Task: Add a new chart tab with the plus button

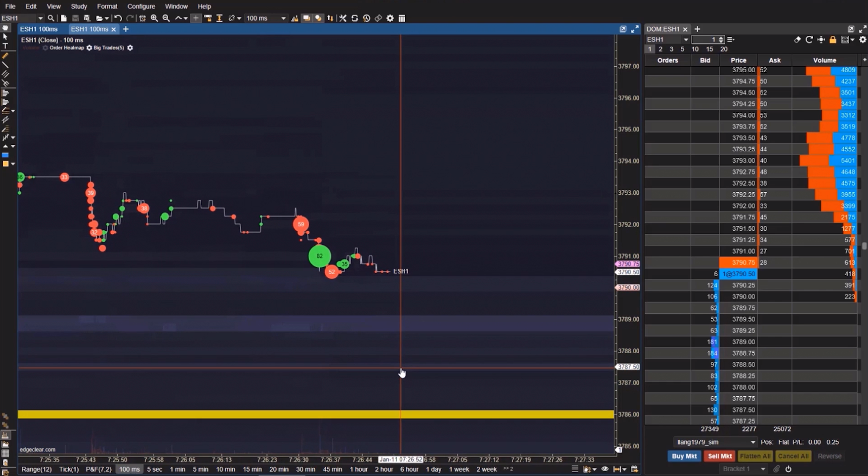Action: click(126, 29)
